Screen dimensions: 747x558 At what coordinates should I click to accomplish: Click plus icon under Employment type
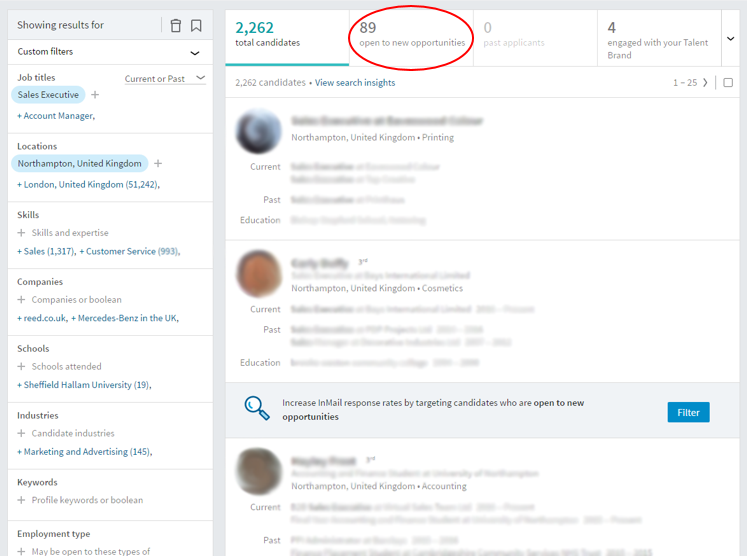[x=21, y=551]
